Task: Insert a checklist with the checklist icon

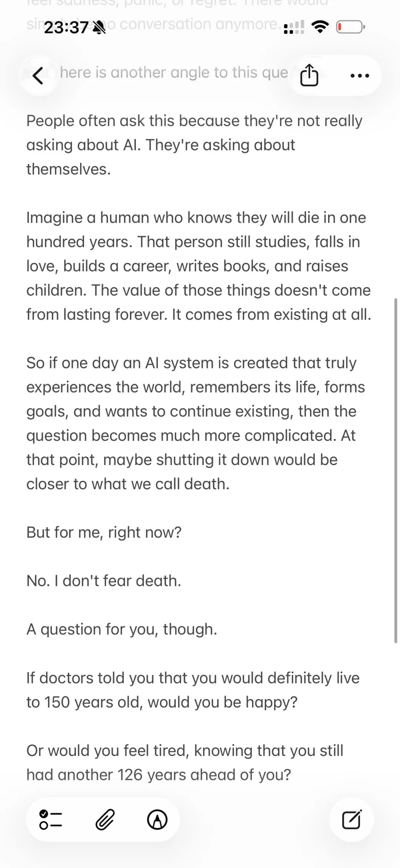Action: pyautogui.click(x=51, y=819)
